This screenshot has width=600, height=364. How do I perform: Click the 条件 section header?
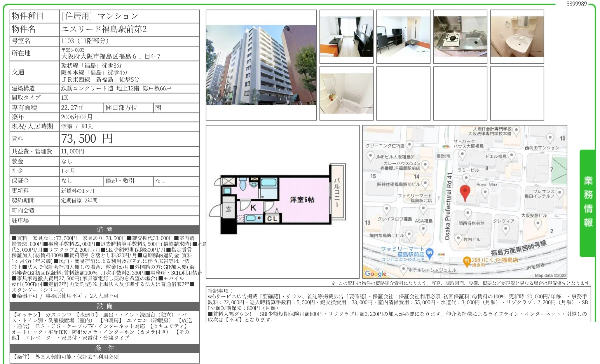[104, 348]
